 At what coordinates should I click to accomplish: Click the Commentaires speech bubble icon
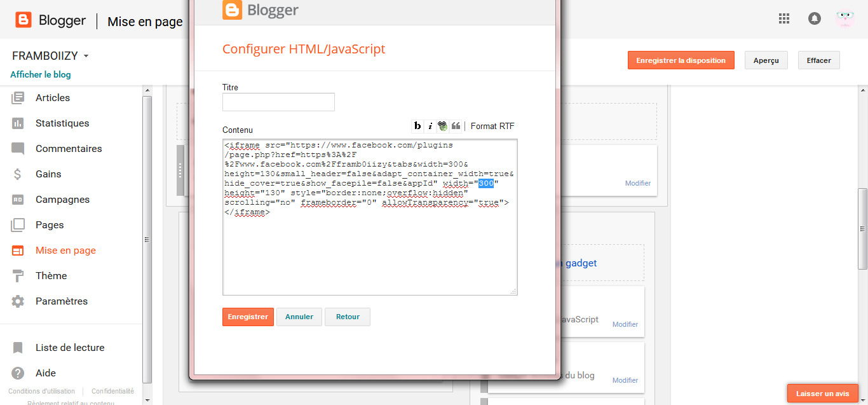click(18, 149)
